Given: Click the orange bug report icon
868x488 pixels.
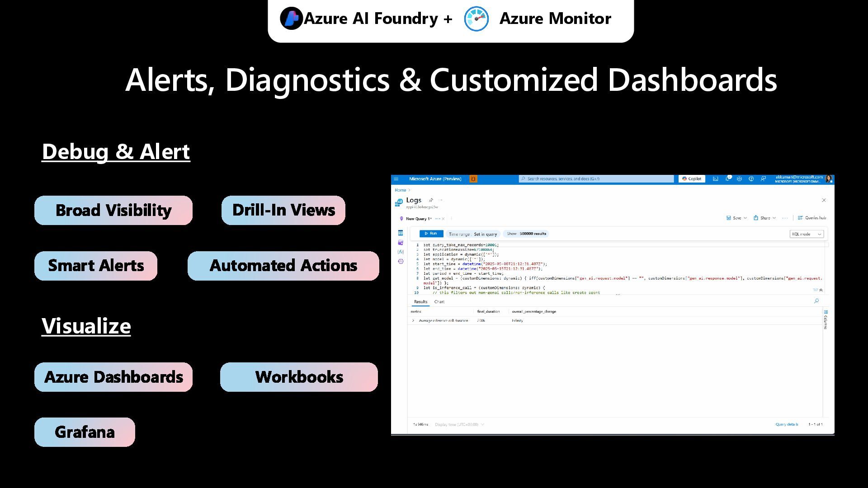Looking at the screenshot, I should click(473, 179).
